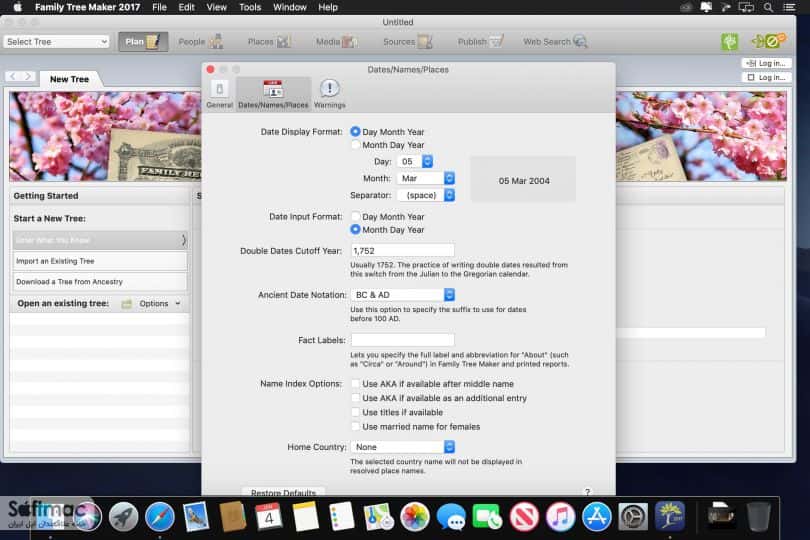810x540 pixels.
Task: Click the help question mark button
Action: [587, 492]
